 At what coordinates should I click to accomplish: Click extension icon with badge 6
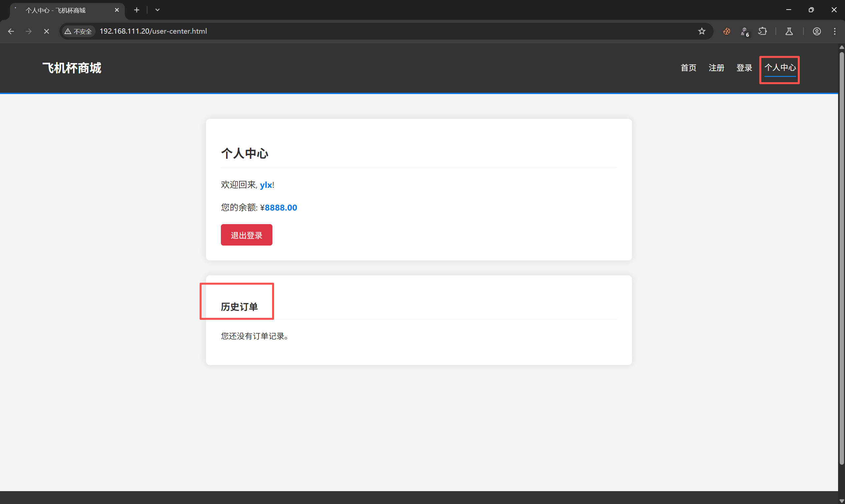[x=744, y=32]
